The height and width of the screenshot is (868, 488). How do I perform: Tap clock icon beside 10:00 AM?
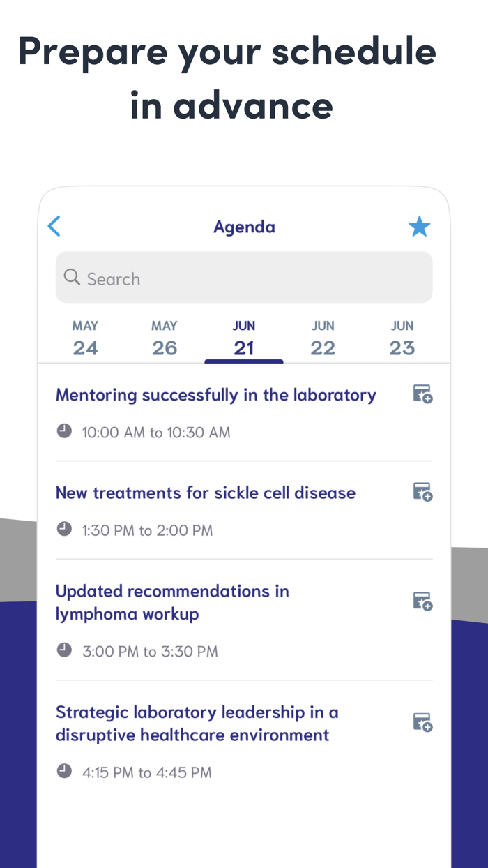pos(64,431)
